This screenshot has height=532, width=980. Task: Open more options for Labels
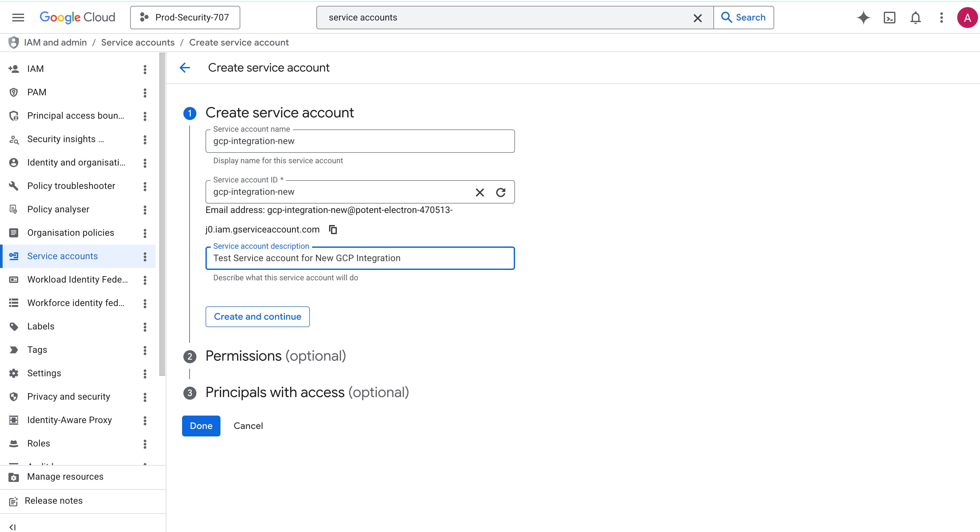[145, 326]
